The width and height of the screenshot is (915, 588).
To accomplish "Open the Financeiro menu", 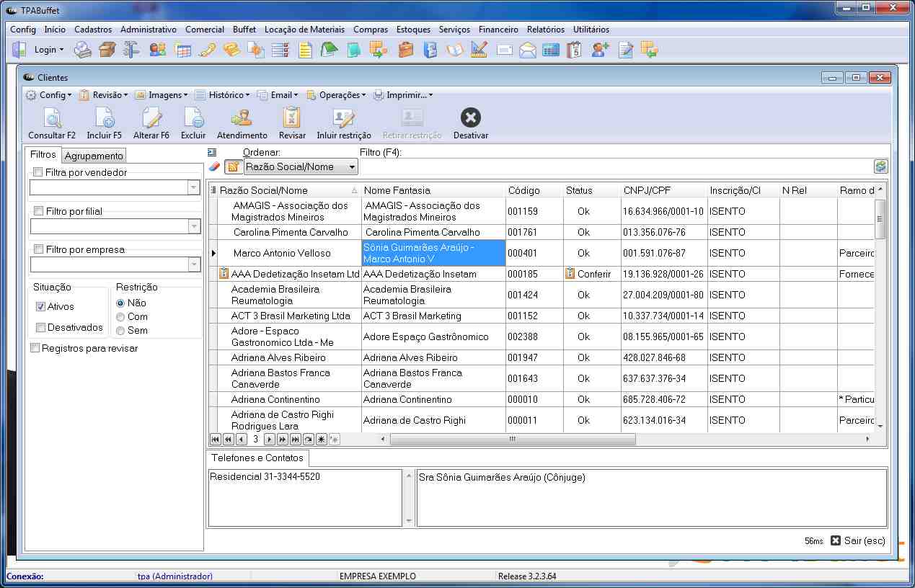I will (x=498, y=30).
